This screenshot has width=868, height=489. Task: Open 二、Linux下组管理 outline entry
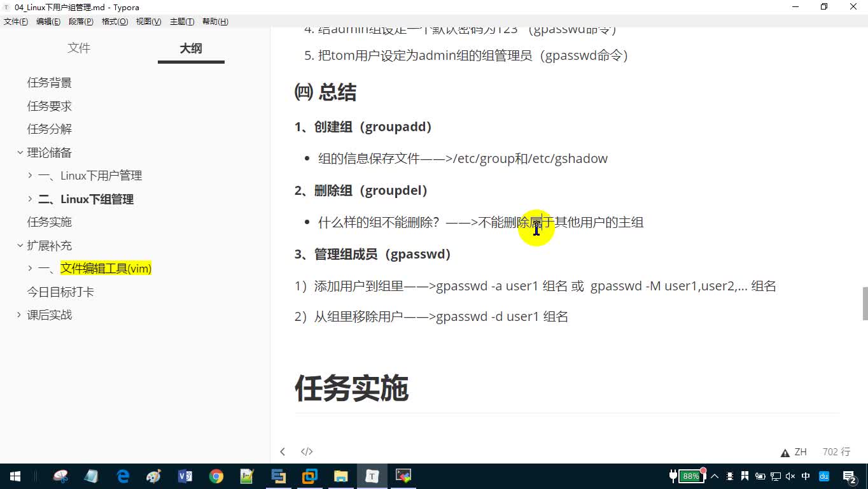[86, 199]
